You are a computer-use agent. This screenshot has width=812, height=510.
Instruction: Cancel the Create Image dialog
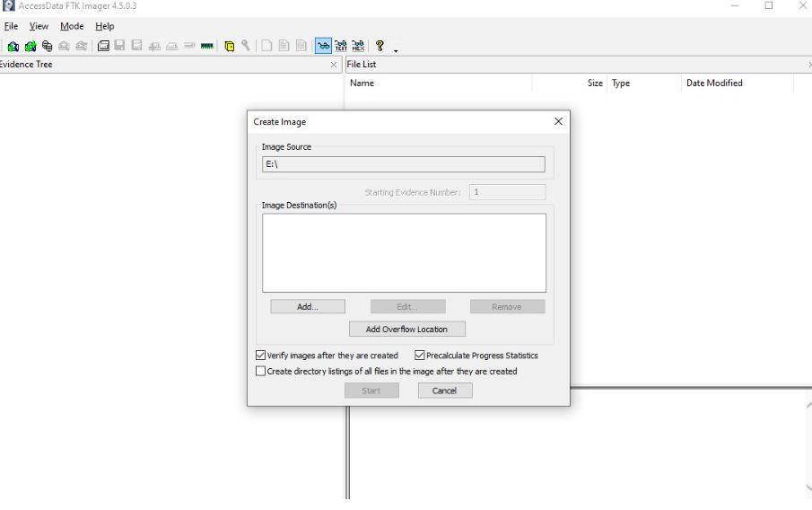pyautogui.click(x=445, y=391)
